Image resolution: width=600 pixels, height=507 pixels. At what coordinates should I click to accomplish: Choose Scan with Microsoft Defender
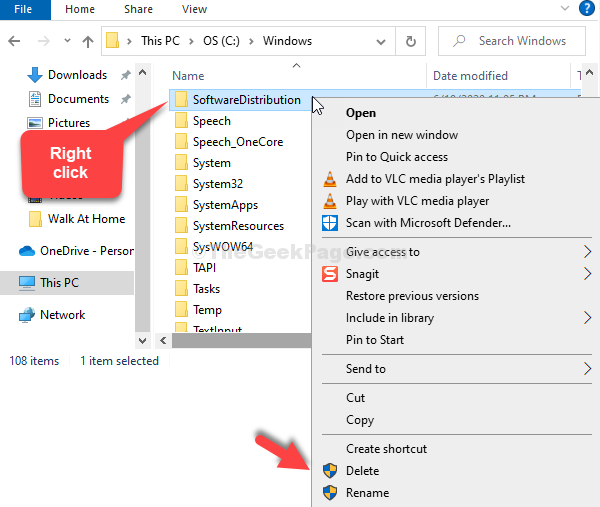pyautogui.click(x=455, y=223)
